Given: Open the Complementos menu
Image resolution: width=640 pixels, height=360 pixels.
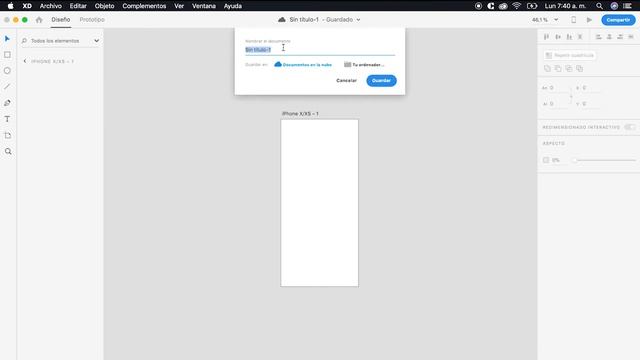Looking at the screenshot, I should (144, 6).
